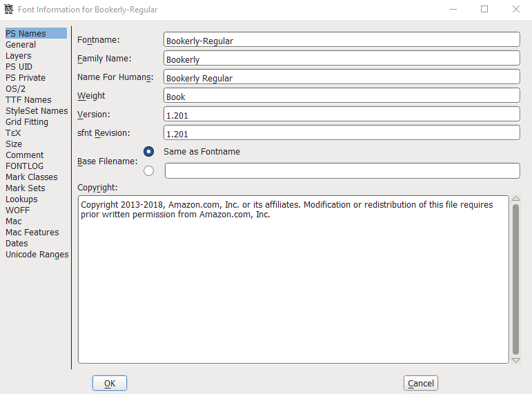Select the Size category
The height and width of the screenshot is (394, 532).
click(x=14, y=144)
